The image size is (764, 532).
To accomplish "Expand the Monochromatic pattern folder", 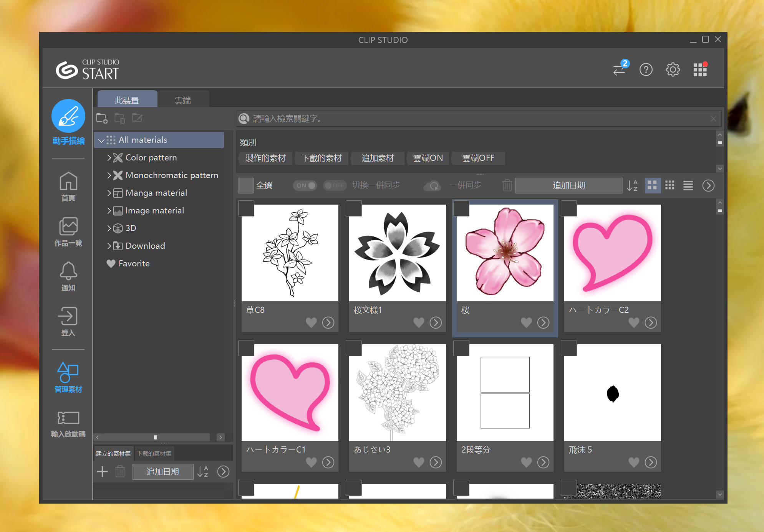I will click(x=109, y=175).
